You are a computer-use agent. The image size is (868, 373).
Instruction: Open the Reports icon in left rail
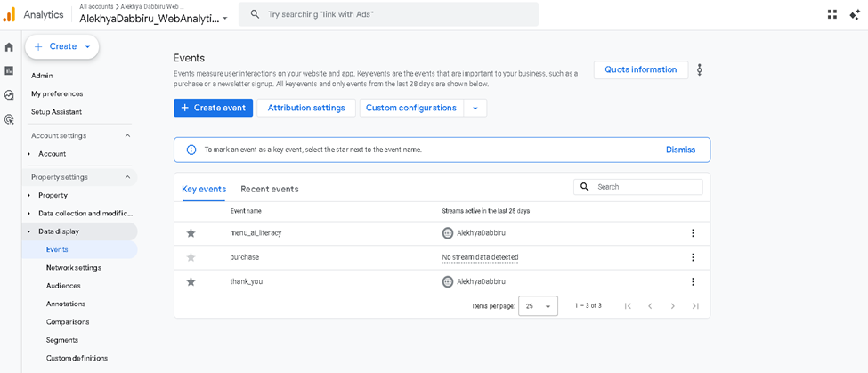click(9, 71)
